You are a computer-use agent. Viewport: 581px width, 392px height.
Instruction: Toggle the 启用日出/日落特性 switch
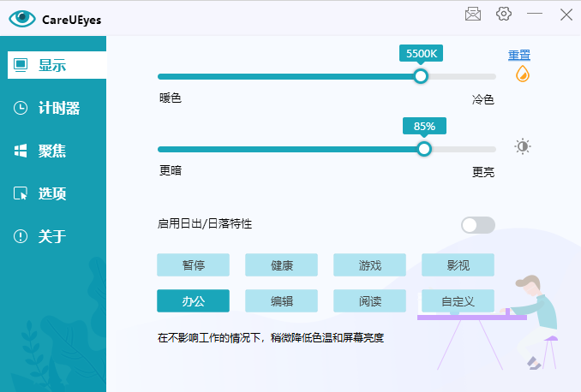point(478,225)
